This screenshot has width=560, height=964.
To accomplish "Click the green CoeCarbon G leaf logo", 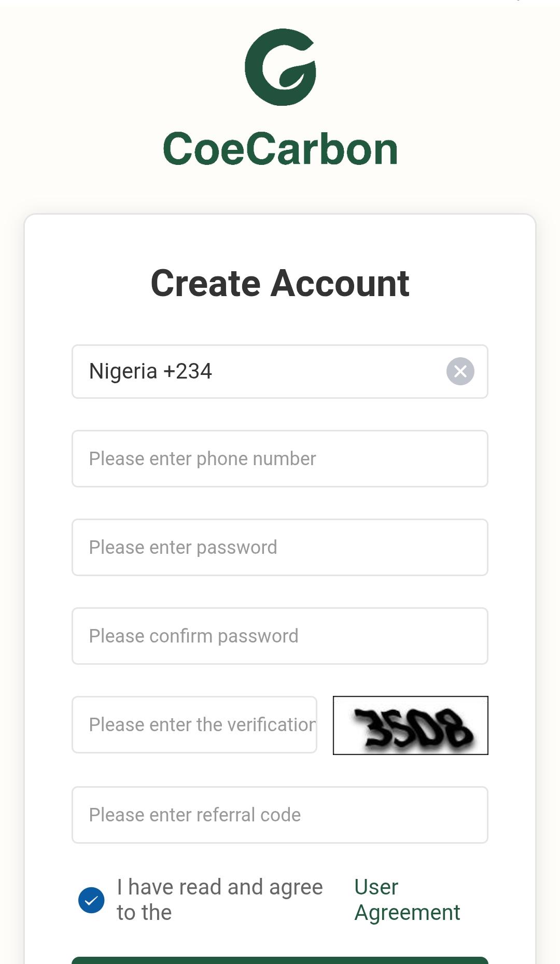I will [281, 67].
